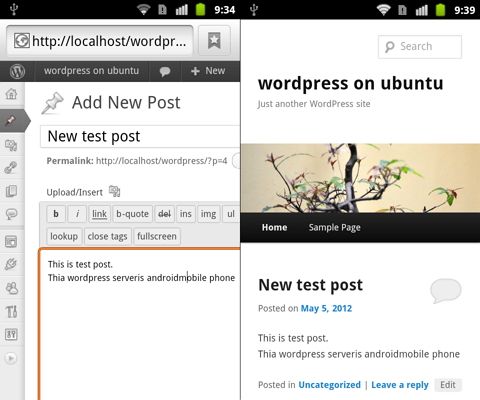Click the lookup button
Image resolution: width=480 pixels, height=400 pixels.
coord(64,236)
